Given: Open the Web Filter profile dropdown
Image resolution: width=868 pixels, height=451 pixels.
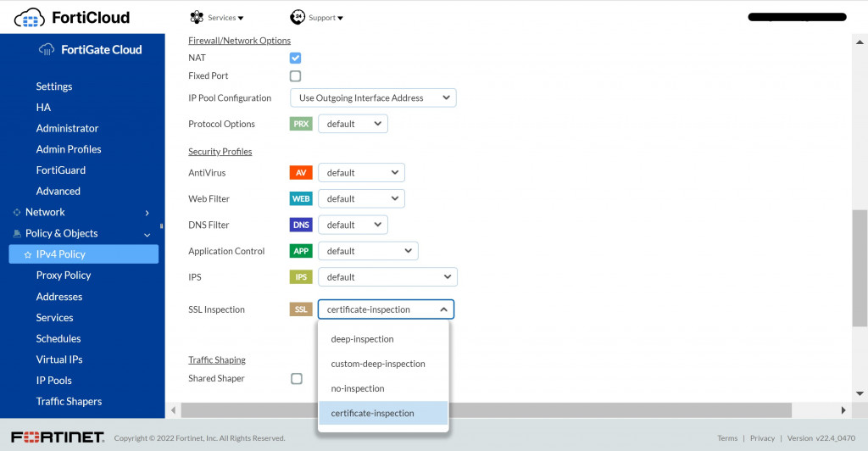Looking at the screenshot, I should 361,198.
